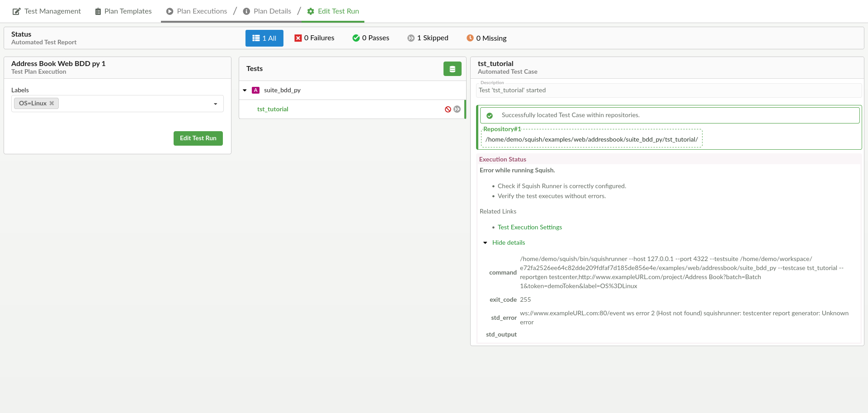Collapse details using Hide details

pyautogui.click(x=508, y=243)
